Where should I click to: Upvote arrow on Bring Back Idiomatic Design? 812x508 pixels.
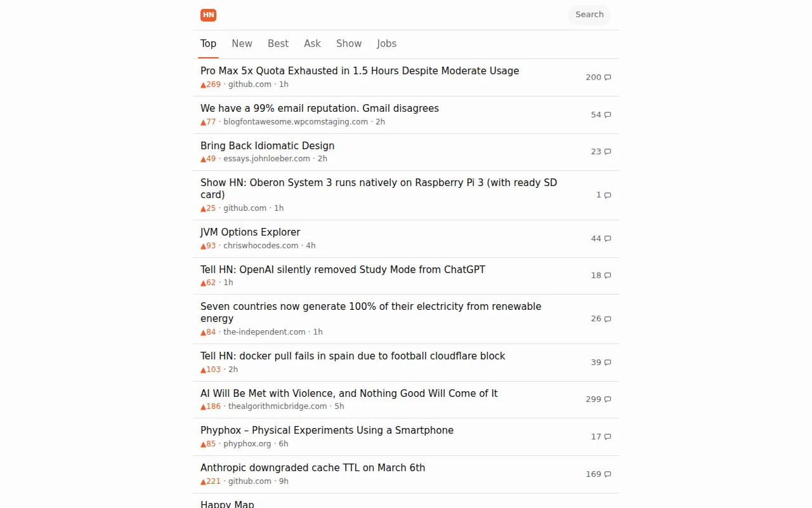tap(204, 159)
